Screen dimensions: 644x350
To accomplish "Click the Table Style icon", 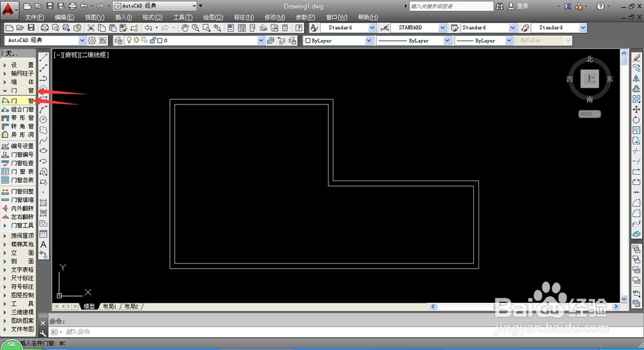I will click(x=455, y=28).
